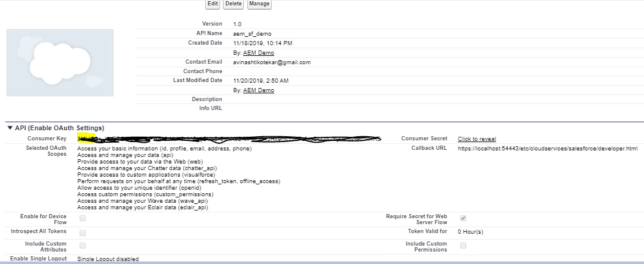Select contact email avinashtikotekar@gmail.com
This screenshot has height=264, width=644.
[272, 62]
